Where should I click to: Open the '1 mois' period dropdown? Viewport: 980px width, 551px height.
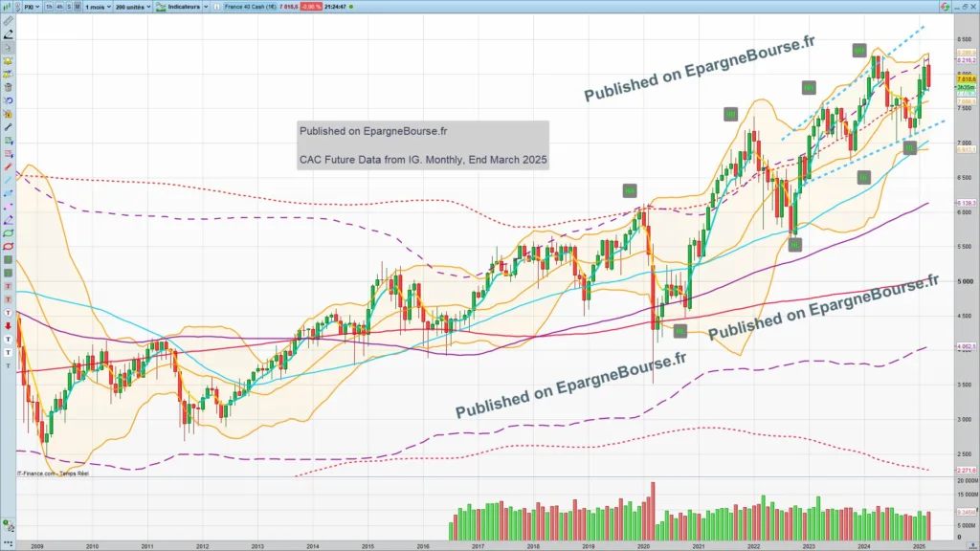coord(98,7)
